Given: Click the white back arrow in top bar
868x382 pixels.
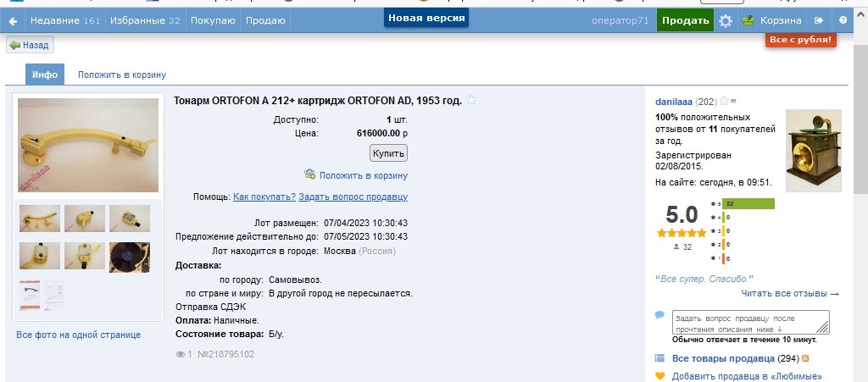Looking at the screenshot, I should pyautogui.click(x=13, y=20).
